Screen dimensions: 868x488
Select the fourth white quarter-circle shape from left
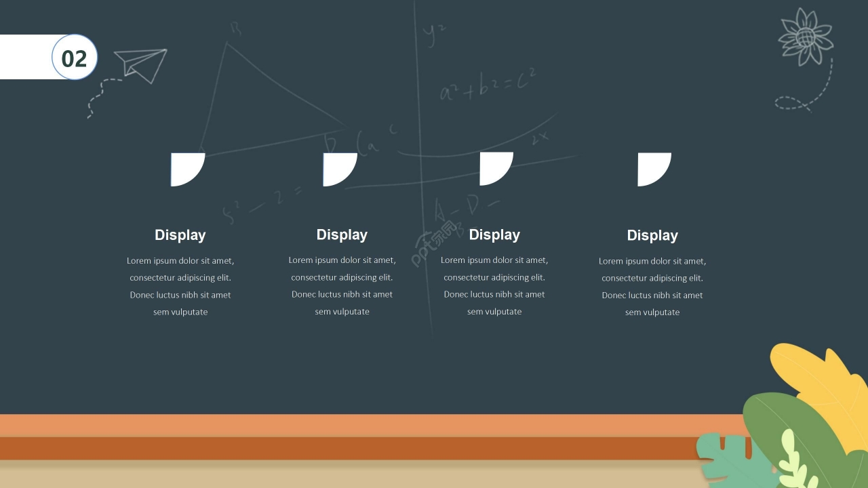pos(654,169)
